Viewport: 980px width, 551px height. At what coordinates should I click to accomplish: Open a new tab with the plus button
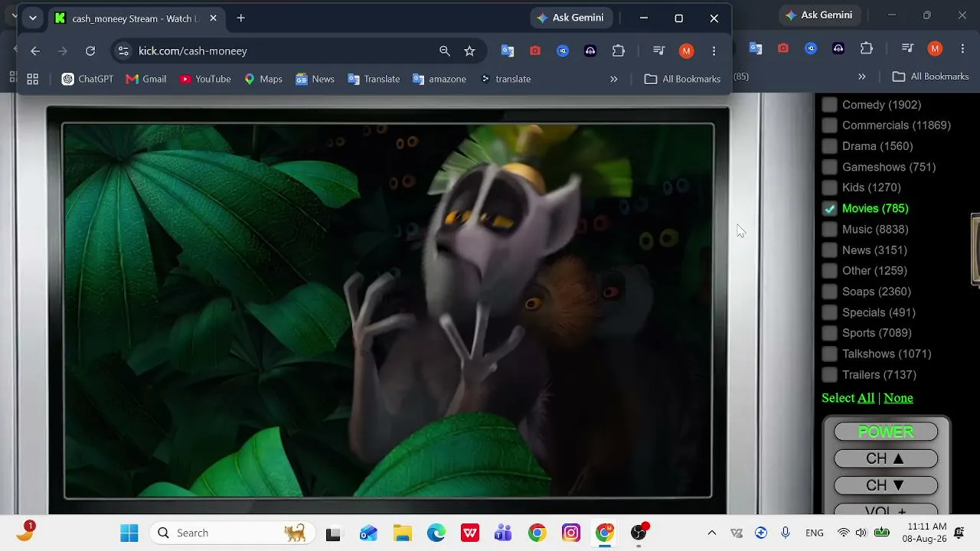click(x=241, y=18)
